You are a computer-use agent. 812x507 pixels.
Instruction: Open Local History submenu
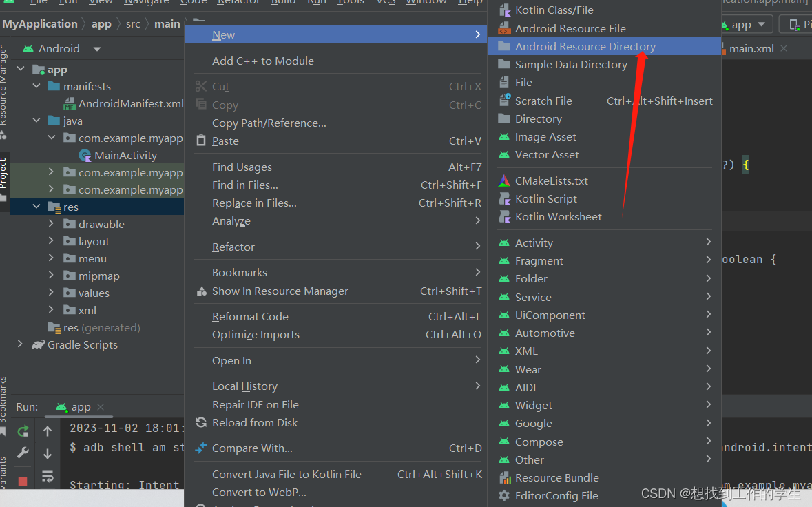pyautogui.click(x=335, y=386)
